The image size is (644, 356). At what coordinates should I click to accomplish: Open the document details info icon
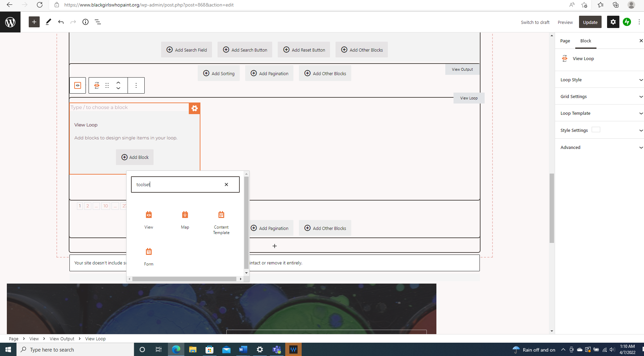click(86, 22)
